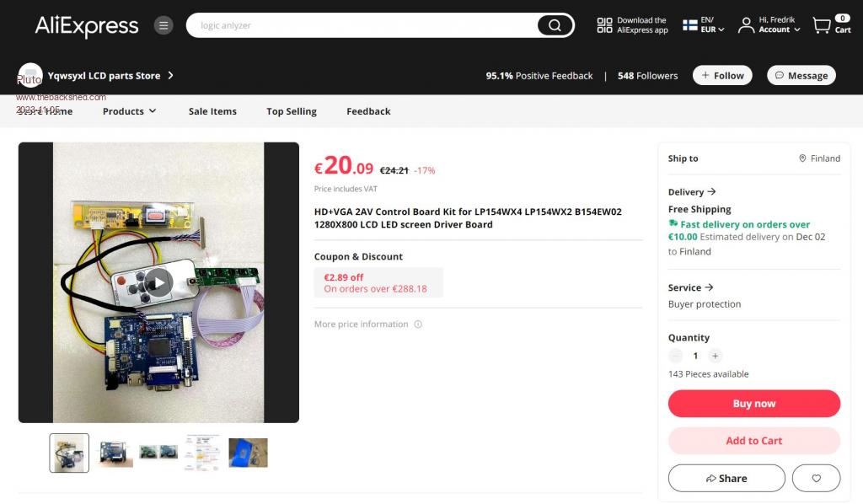Select the second product thumbnail
Screen dimensions: 863x504
(x=114, y=453)
